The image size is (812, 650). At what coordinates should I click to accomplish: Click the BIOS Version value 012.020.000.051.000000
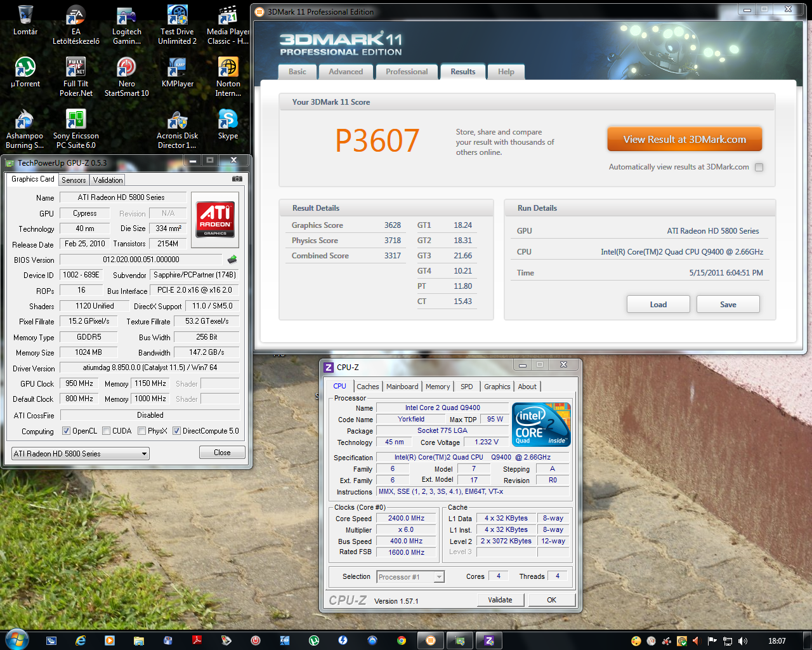[x=141, y=260]
